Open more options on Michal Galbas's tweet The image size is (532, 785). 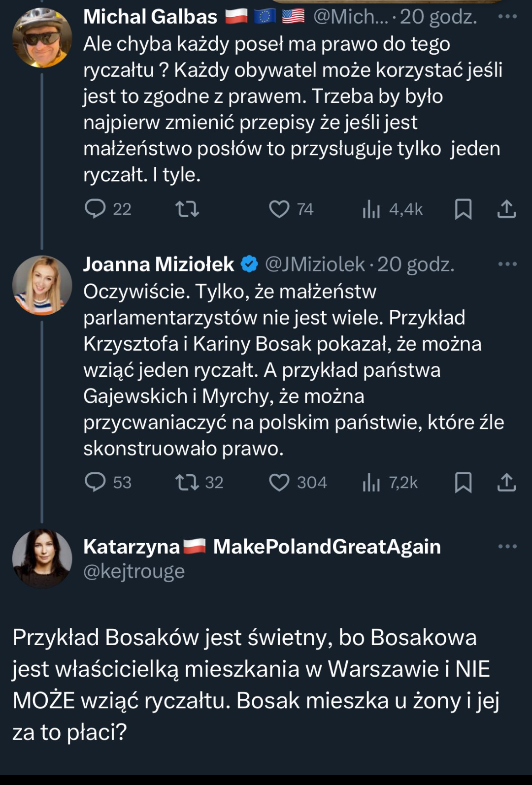(507, 17)
